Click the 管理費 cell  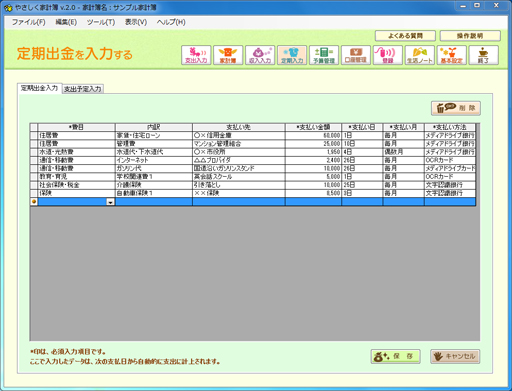click(154, 144)
